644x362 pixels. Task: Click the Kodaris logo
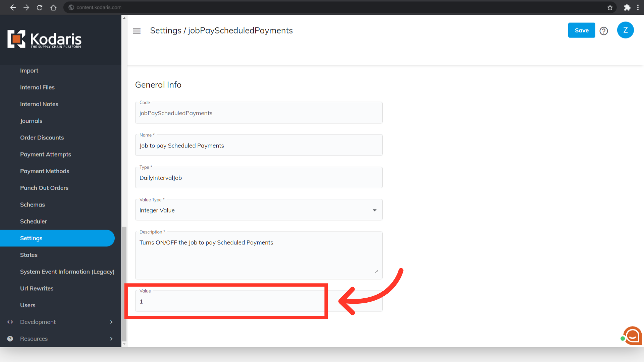pyautogui.click(x=45, y=39)
